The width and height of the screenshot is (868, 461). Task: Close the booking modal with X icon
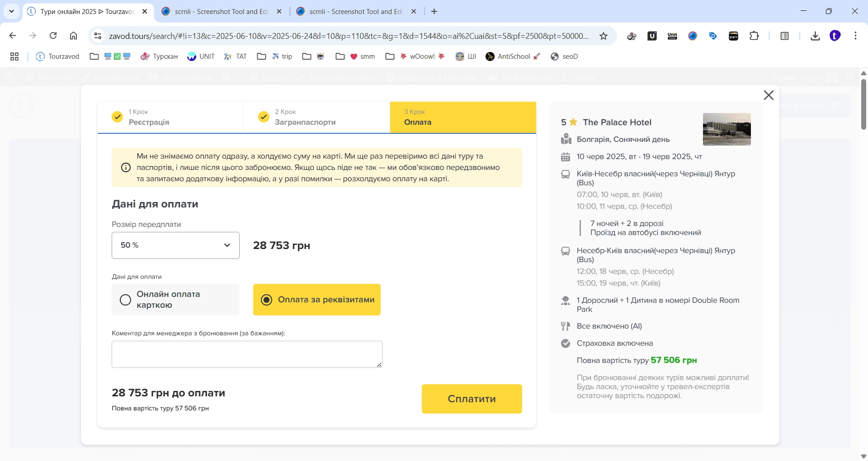coord(769,95)
